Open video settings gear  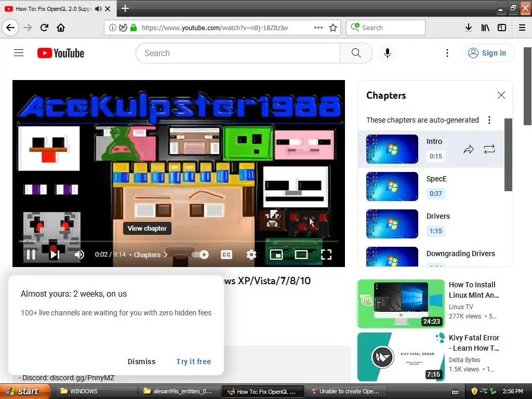[251, 255]
